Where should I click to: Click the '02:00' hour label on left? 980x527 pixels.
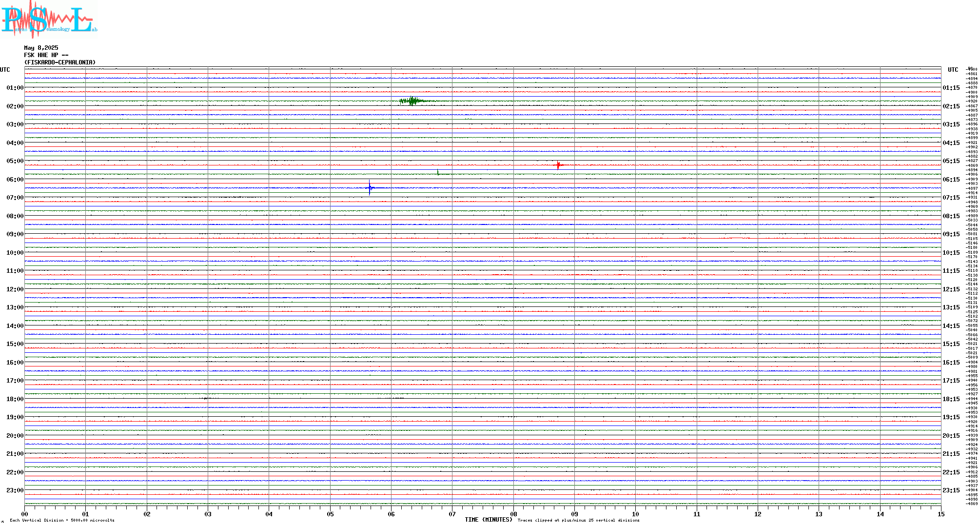tap(15, 106)
